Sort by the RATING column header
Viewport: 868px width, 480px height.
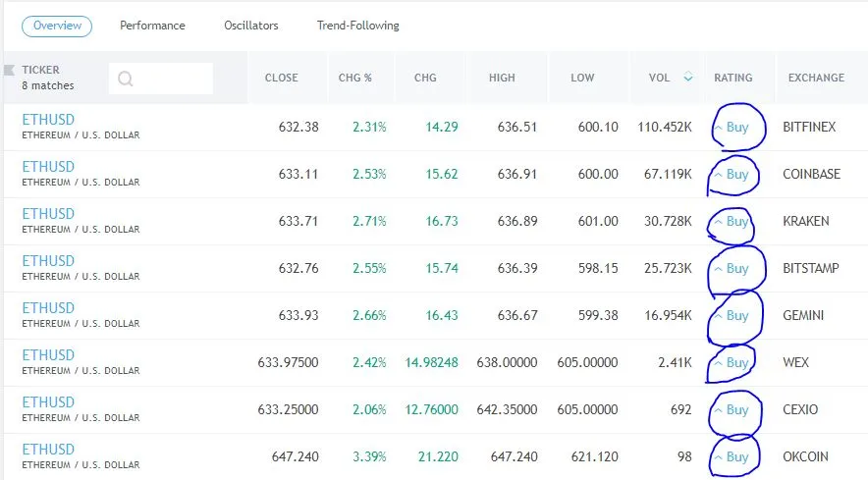coord(732,78)
